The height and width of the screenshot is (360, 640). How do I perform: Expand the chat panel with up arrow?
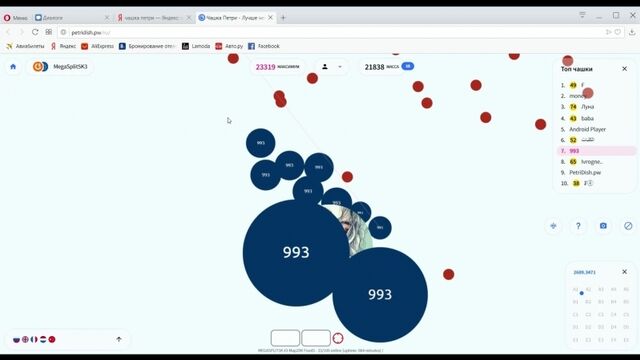(x=119, y=339)
